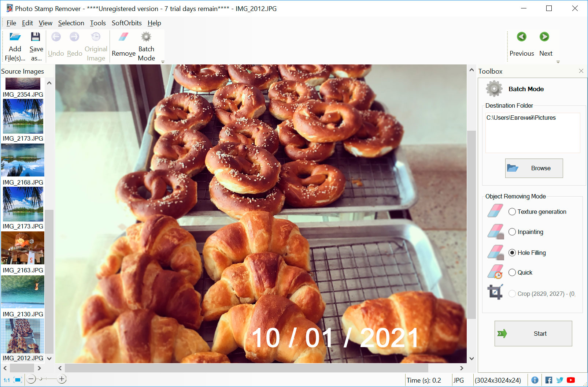Click the info icon in the status bar
The image size is (588, 387).
pos(536,380)
